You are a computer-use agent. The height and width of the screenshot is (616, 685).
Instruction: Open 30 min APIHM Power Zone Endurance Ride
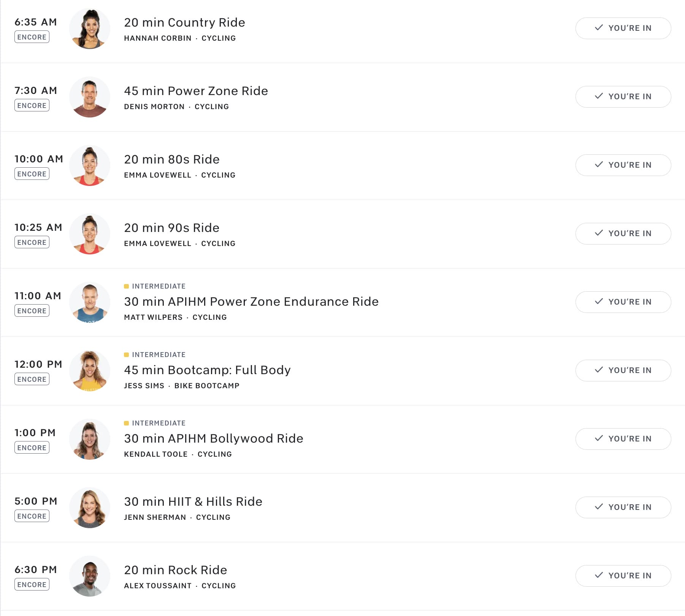(x=251, y=302)
